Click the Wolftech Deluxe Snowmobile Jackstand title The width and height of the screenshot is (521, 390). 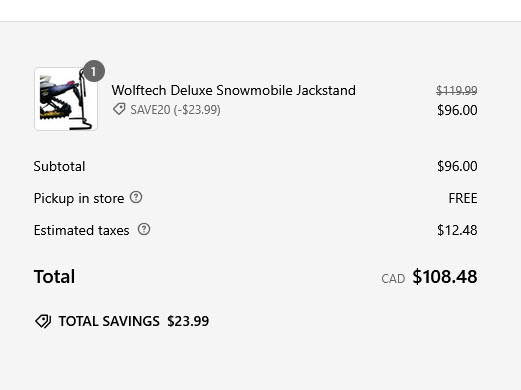point(233,90)
